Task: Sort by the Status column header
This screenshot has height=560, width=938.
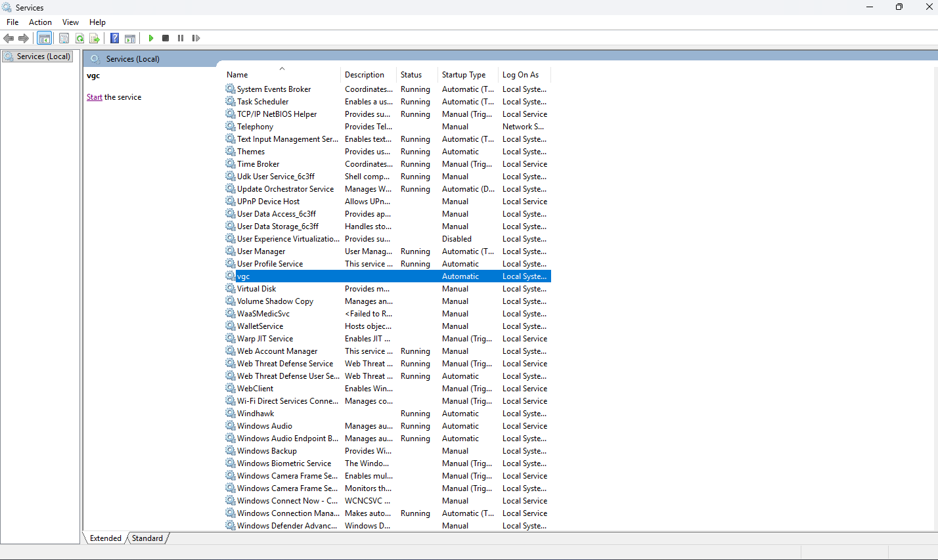Action: (x=417, y=75)
